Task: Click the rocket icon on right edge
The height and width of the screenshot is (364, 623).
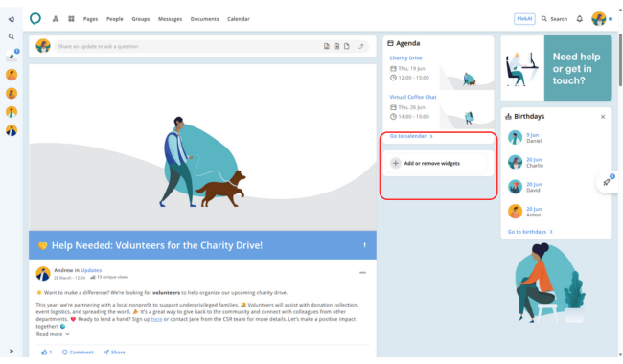Action: point(607,182)
